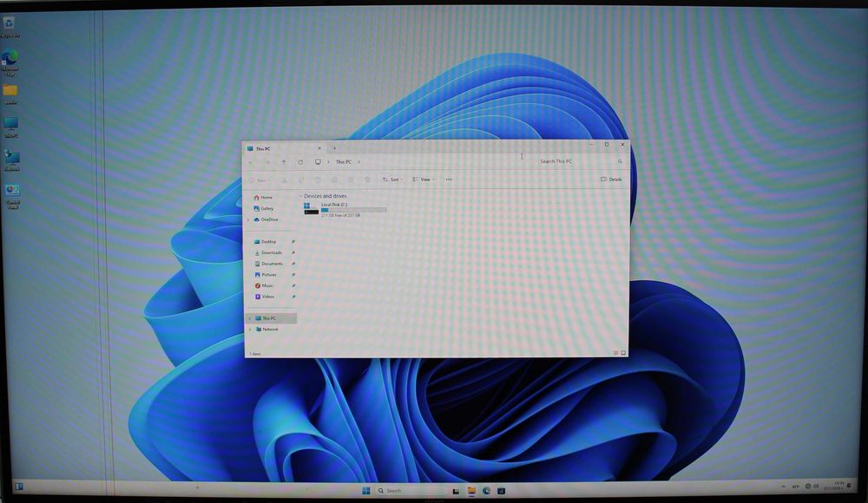Collapse the Devices and drives group
The image size is (868, 503).
click(300, 197)
